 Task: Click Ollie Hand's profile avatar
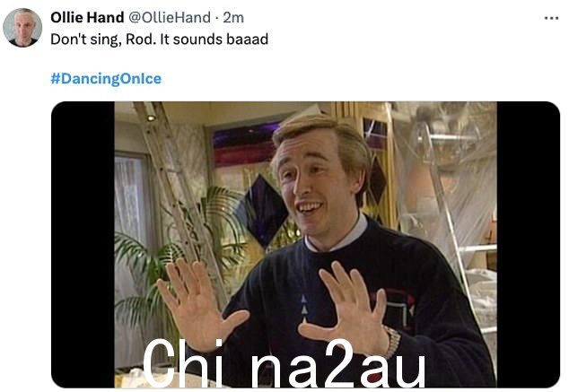(22, 28)
